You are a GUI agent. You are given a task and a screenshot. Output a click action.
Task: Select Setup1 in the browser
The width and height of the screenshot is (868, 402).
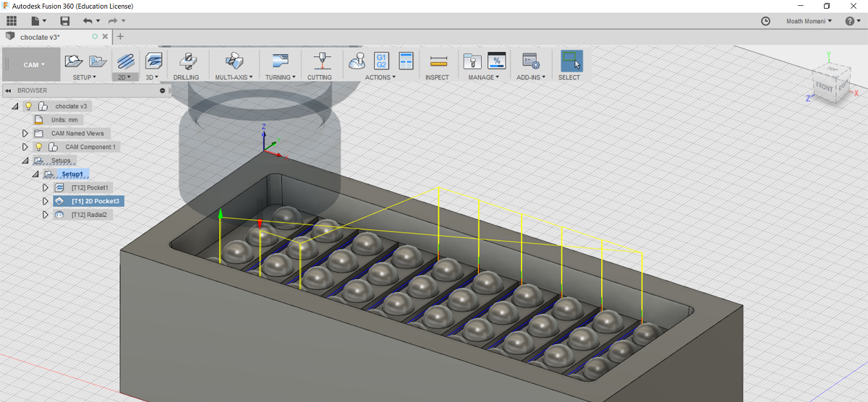point(72,174)
